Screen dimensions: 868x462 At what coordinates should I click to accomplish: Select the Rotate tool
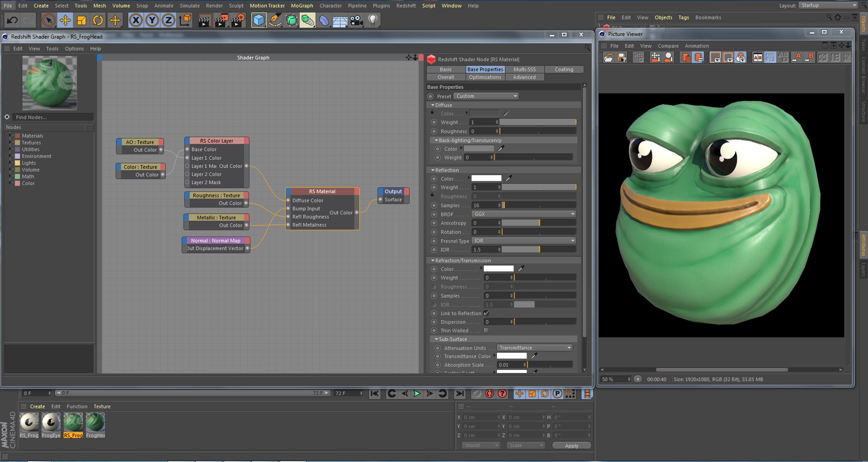click(98, 20)
